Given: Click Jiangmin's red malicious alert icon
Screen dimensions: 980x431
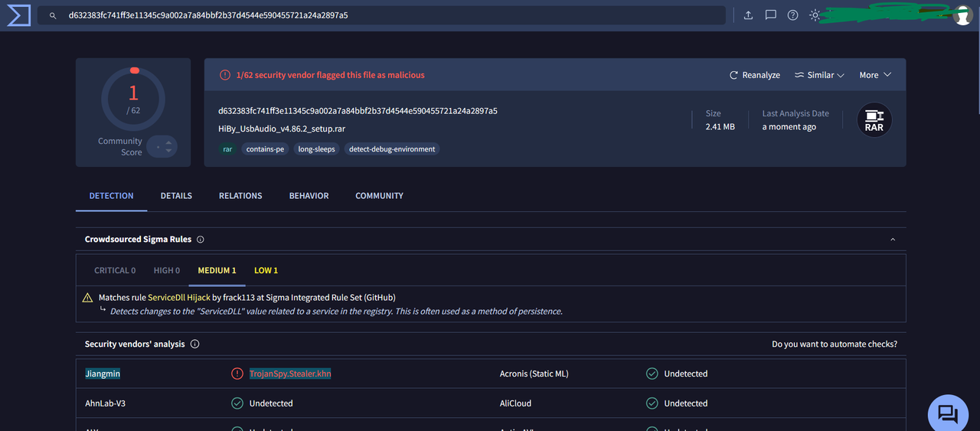Looking at the screenshot, I should tap(237, 374).
